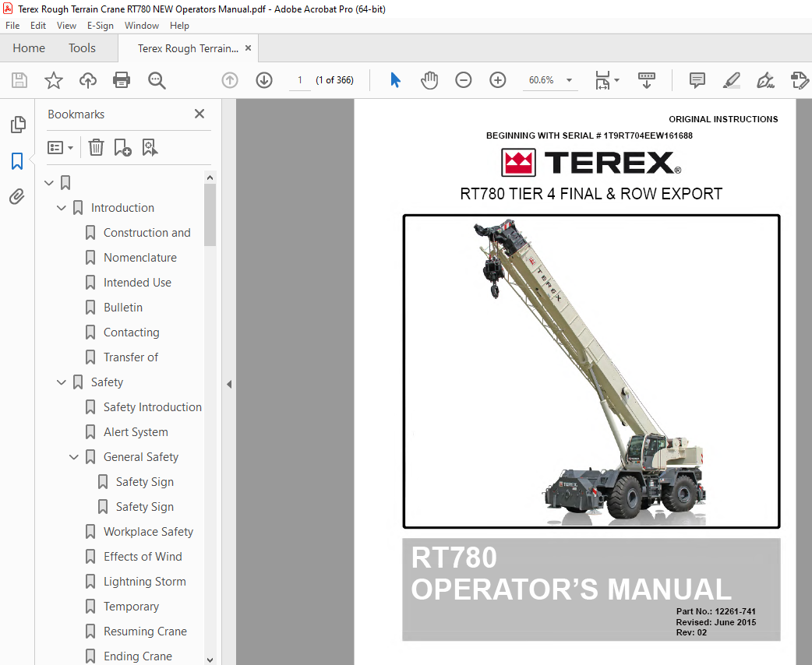Click the fit page scrolling icon

(602, 80)
